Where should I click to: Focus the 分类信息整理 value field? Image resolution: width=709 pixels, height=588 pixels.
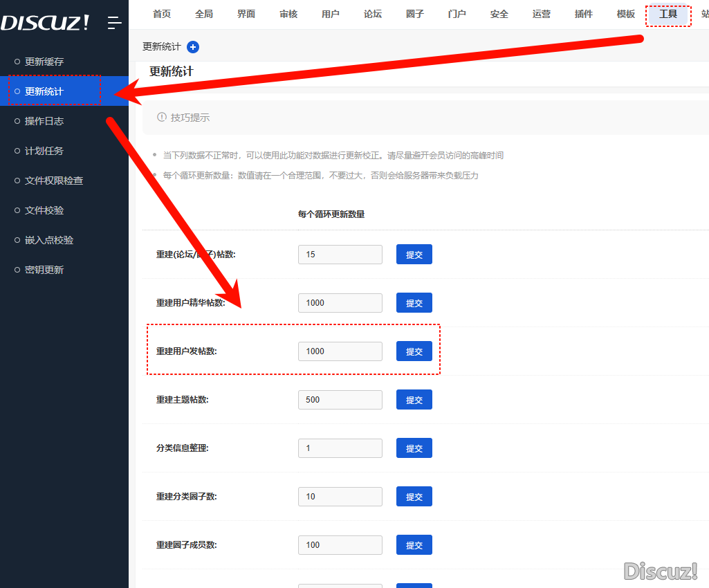(340, 448)
